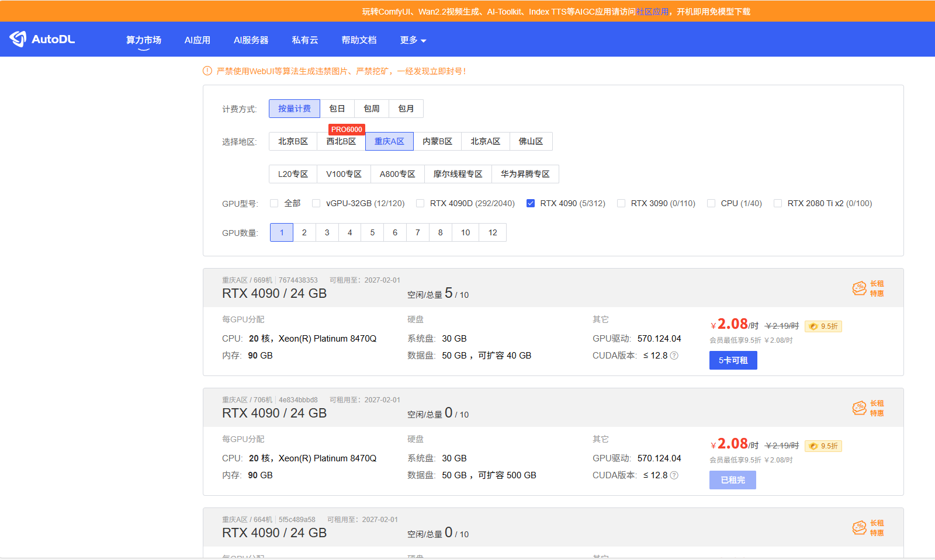This screenshot has width=935, height=560.
Task: Go to 帮助文档 in the navbar
Action: pos(359,40)
